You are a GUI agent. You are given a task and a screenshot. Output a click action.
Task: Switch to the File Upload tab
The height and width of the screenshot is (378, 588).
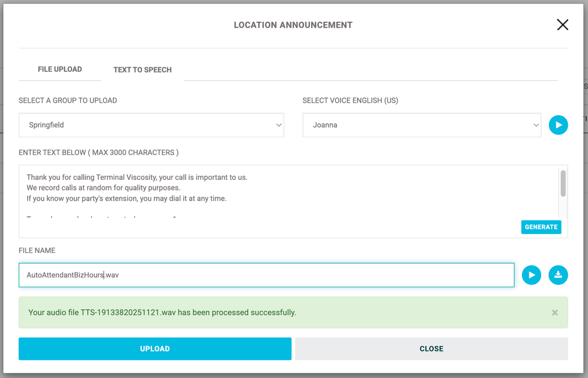click(x=60, y=69)
